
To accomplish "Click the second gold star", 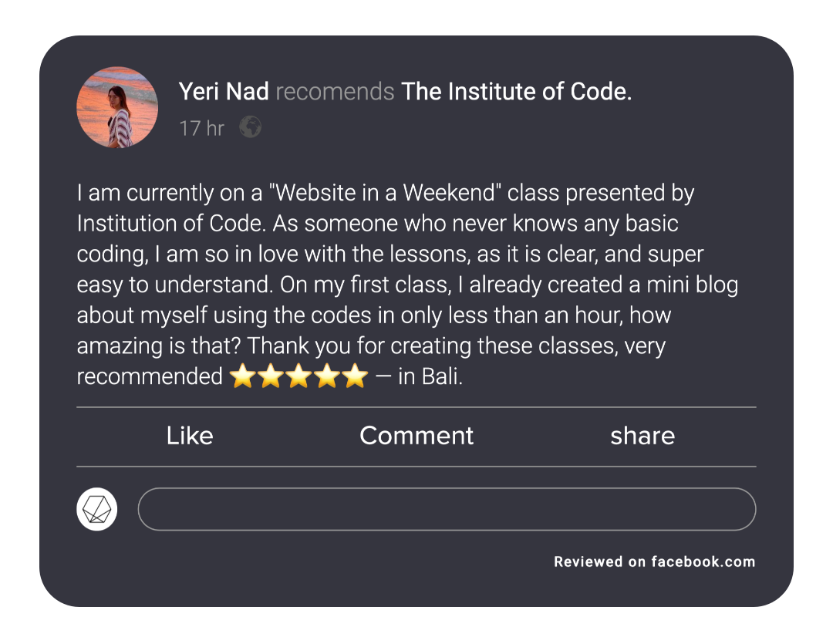I will 271,377.
